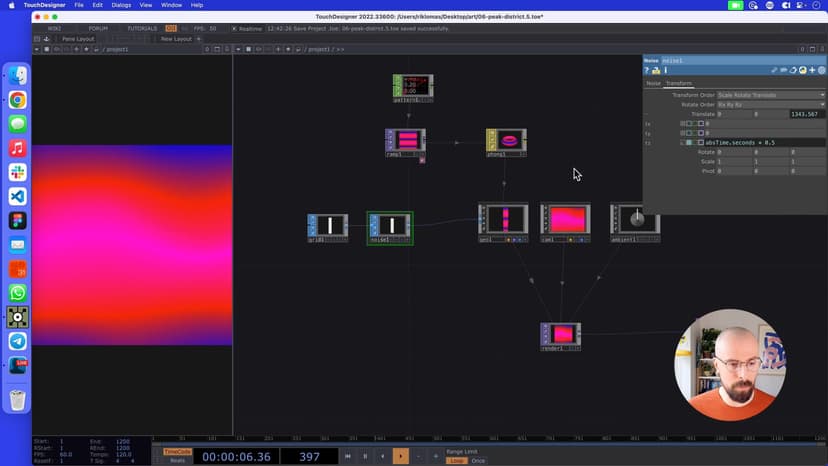Open the Transform Order dropdown

pyautogui.click(x=771, y=95)
